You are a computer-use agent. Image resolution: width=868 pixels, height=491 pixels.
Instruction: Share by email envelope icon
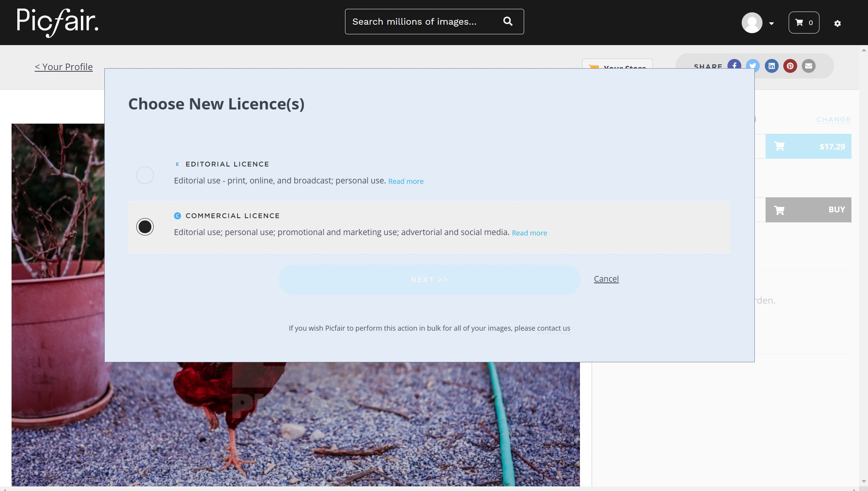[x=808, y=66]
